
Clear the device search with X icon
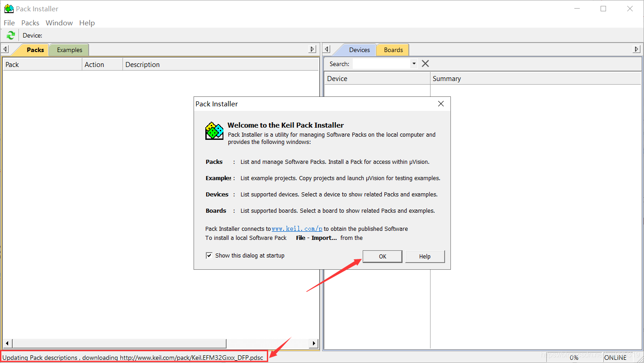[x=425, y=64]
